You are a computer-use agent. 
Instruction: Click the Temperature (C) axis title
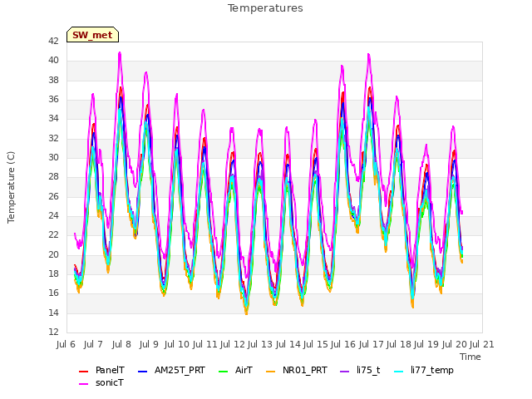tap(11, 187)
